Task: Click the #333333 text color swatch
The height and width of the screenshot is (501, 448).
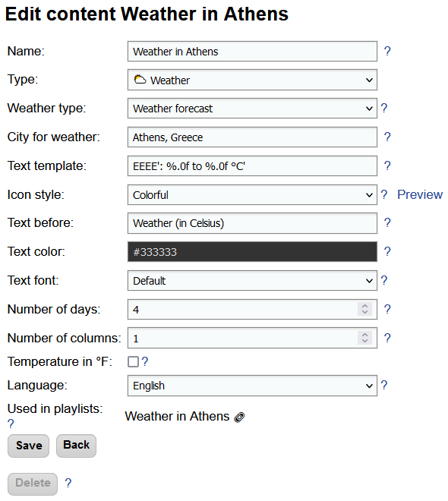Action: (252, 252)
